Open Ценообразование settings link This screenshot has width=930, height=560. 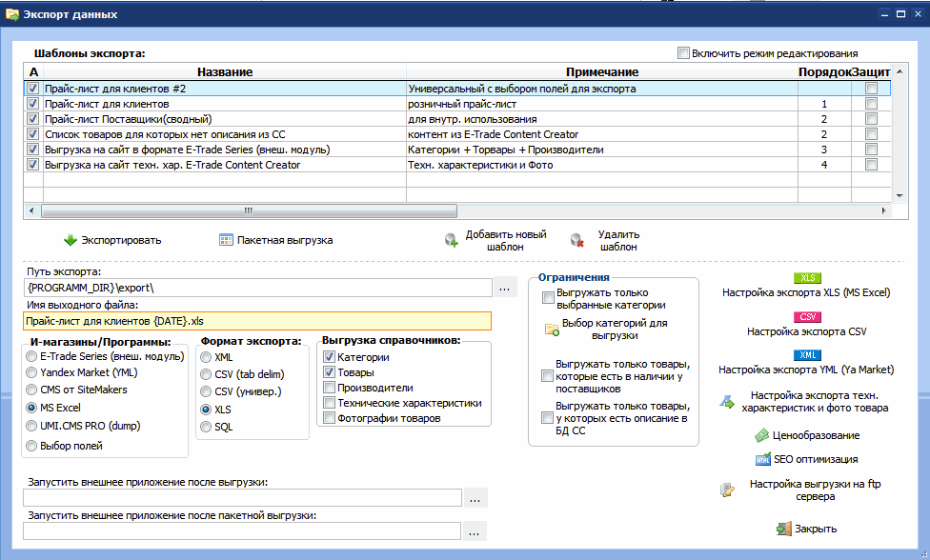click(x=816, y=435)
